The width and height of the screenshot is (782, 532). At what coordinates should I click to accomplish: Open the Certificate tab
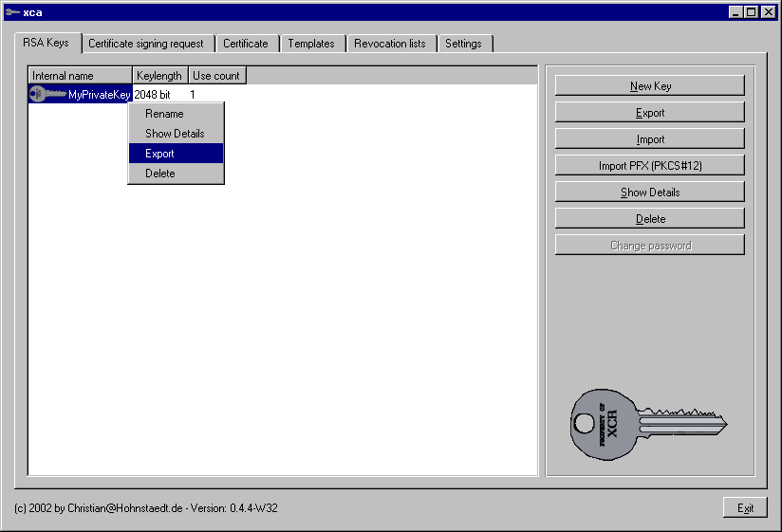pos(246,44)
